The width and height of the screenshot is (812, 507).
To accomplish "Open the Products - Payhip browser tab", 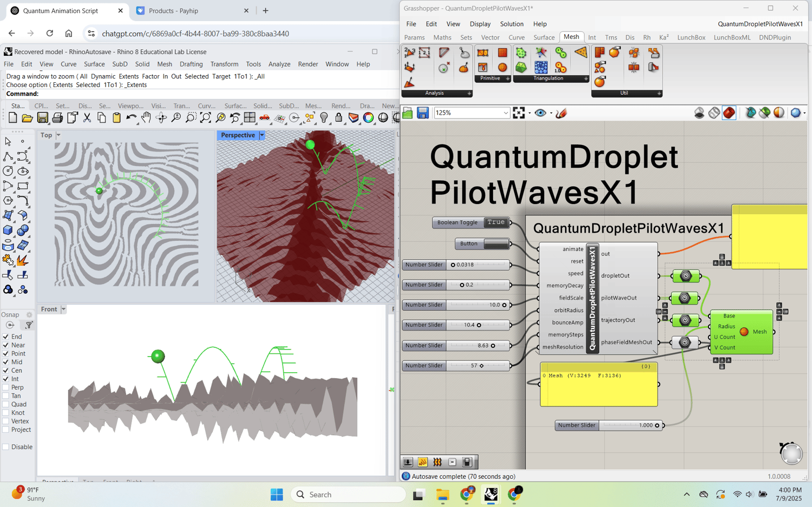I will click(x=192, y=11).
